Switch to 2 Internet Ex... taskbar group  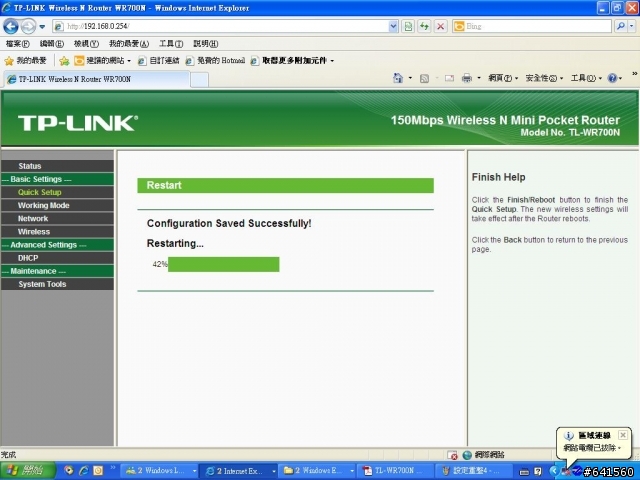240,471
